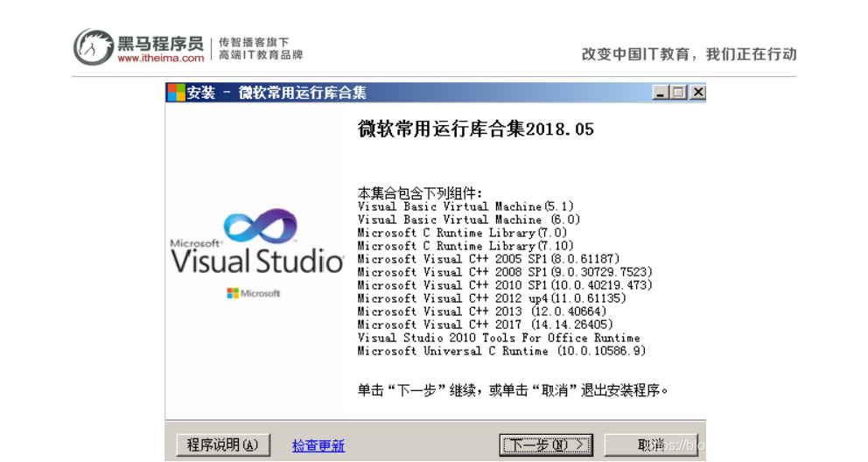
Task: Click the small Microsoft logo under Visual Studio
Action: tap(254, 293)
